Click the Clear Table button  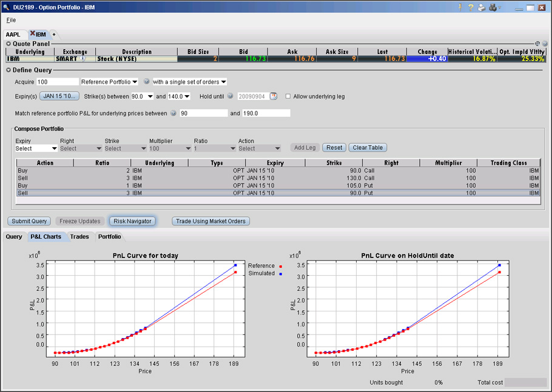[368, 148]
